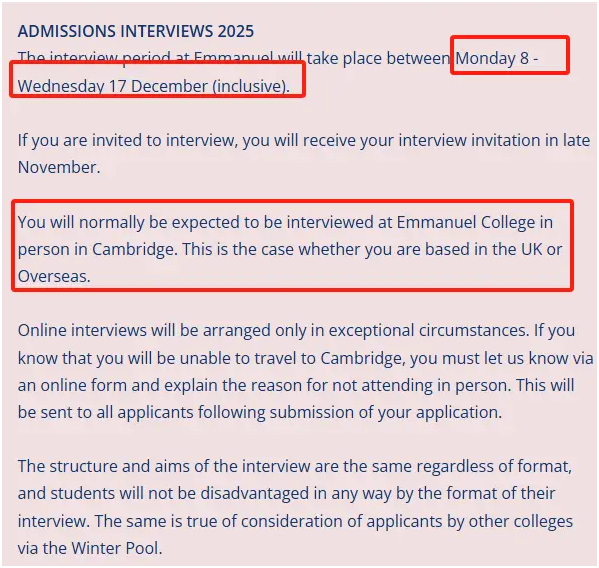Click the word 'November.'

coord(59,167)
